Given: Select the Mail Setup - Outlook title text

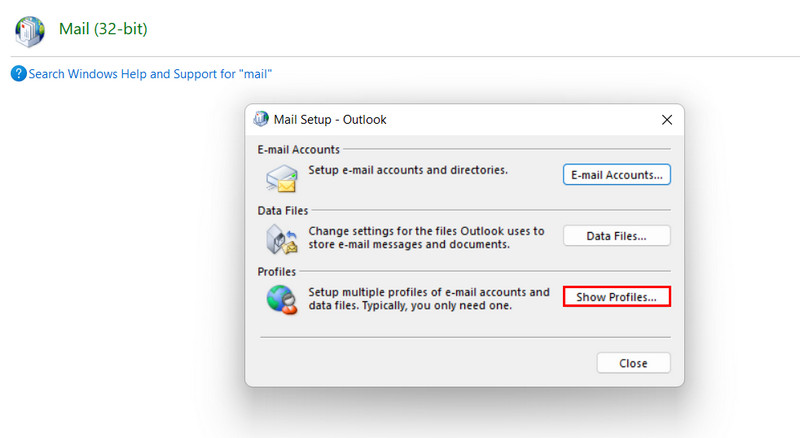Looking at the screenshot, I should (330, 119).
